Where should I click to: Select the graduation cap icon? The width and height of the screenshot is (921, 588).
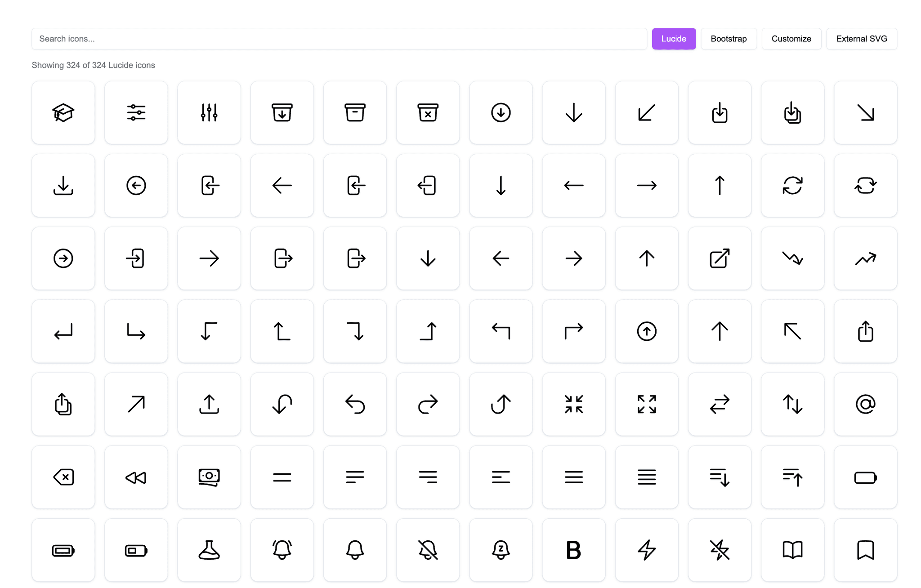[x=63, y=112]
